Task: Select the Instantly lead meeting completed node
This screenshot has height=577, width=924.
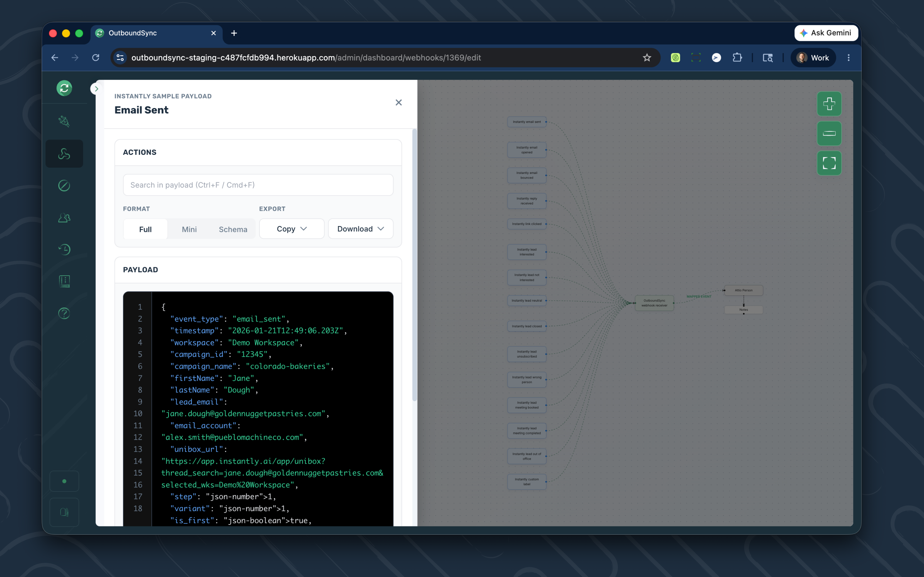Action: click(527, 431)
